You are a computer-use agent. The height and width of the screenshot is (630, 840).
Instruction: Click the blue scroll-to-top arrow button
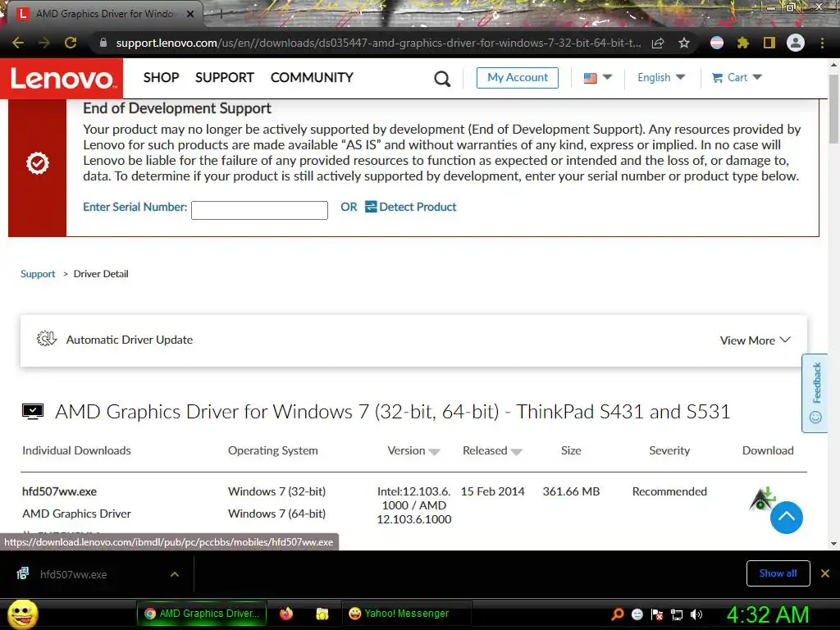pyautogui.click(x=787, y=518)
